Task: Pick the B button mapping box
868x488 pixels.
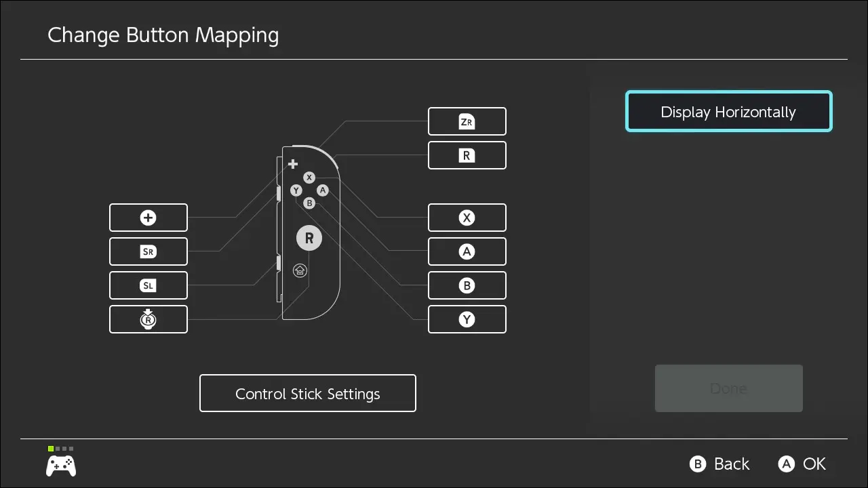Action: 467,285
